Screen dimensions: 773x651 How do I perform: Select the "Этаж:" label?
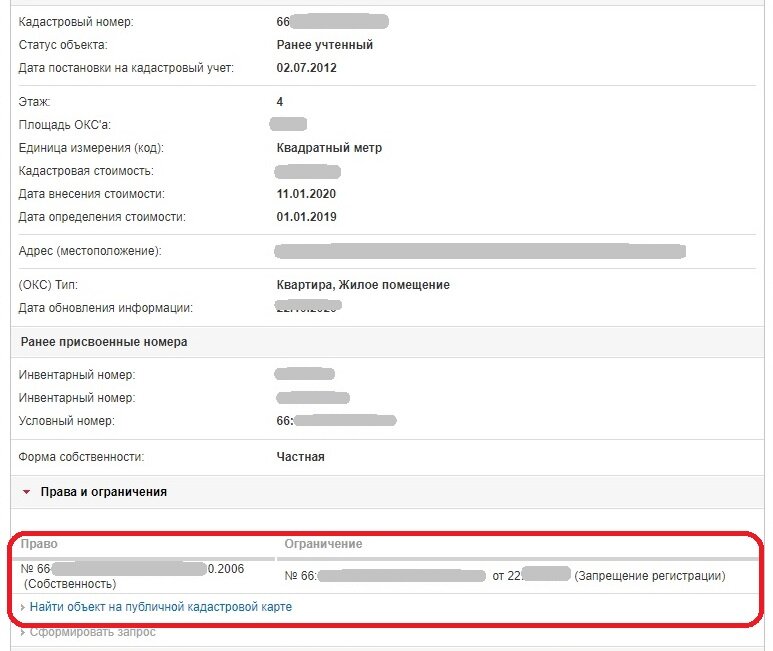click(34, 102)
